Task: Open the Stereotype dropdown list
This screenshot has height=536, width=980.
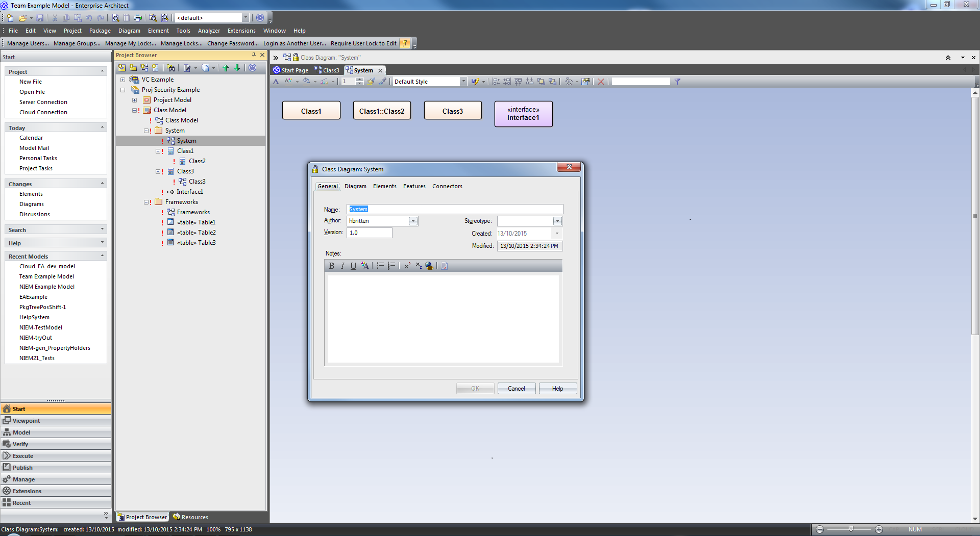Action: (x=557, y=221)
